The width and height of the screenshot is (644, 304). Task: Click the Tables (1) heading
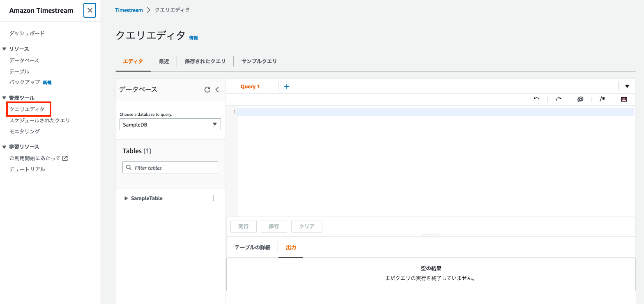coord(137,151)
